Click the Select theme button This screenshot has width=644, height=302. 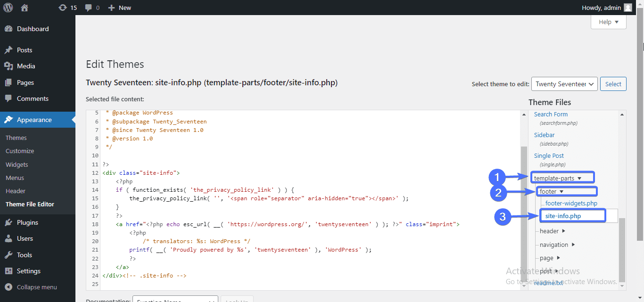pyautogui.click(x=613, y=84)
